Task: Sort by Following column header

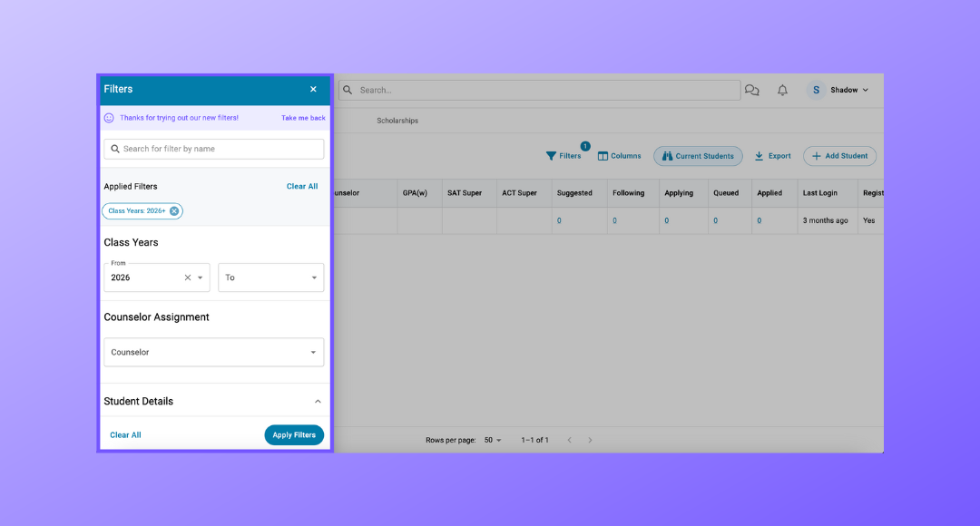Action: [628, 193]
